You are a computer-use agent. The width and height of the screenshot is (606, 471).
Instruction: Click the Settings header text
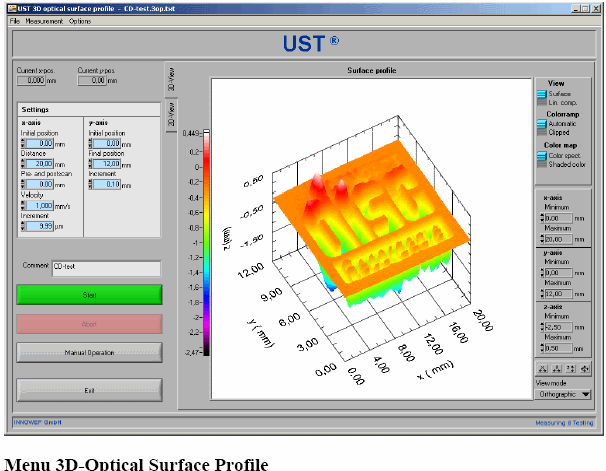point(35,109)
